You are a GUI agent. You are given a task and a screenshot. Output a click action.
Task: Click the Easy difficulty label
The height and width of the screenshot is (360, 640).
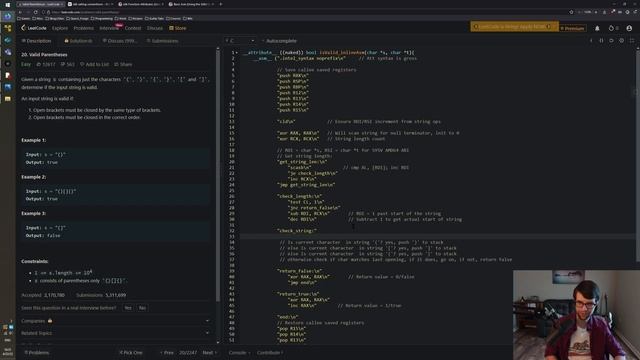[x=26, y=64]
